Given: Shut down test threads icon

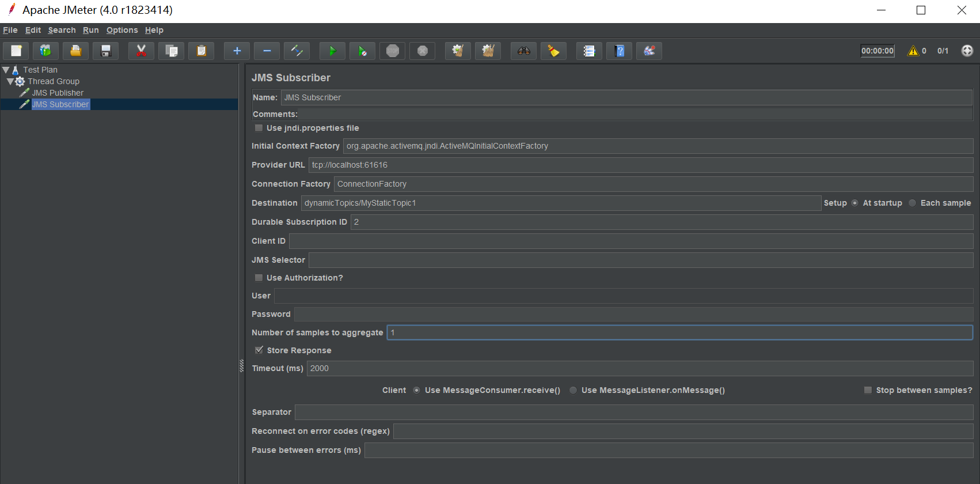Looking at the screenshot, I should (x=422, y=51).
